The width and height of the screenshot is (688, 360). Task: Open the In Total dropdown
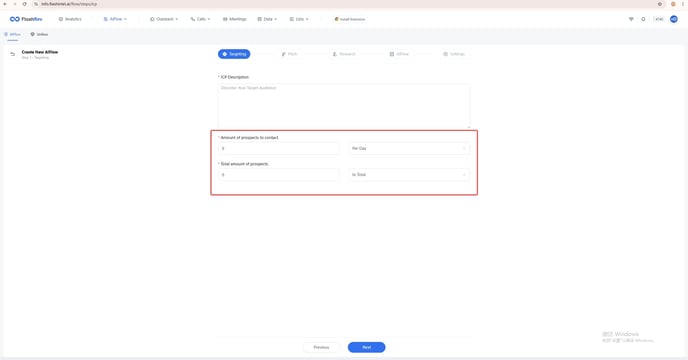click(409, 175)
